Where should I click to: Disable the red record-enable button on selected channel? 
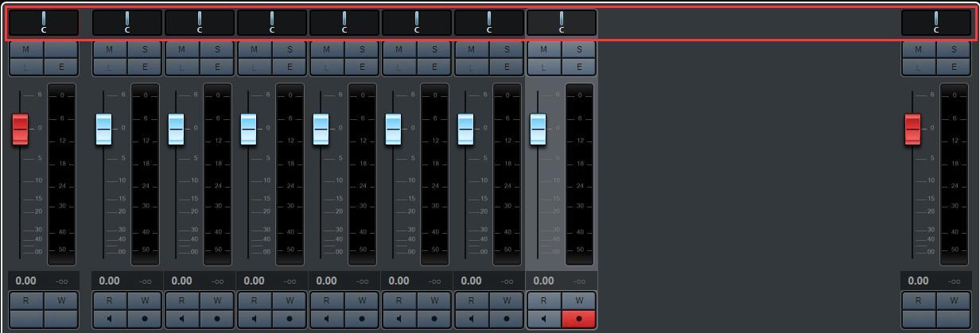coord(578,319)
